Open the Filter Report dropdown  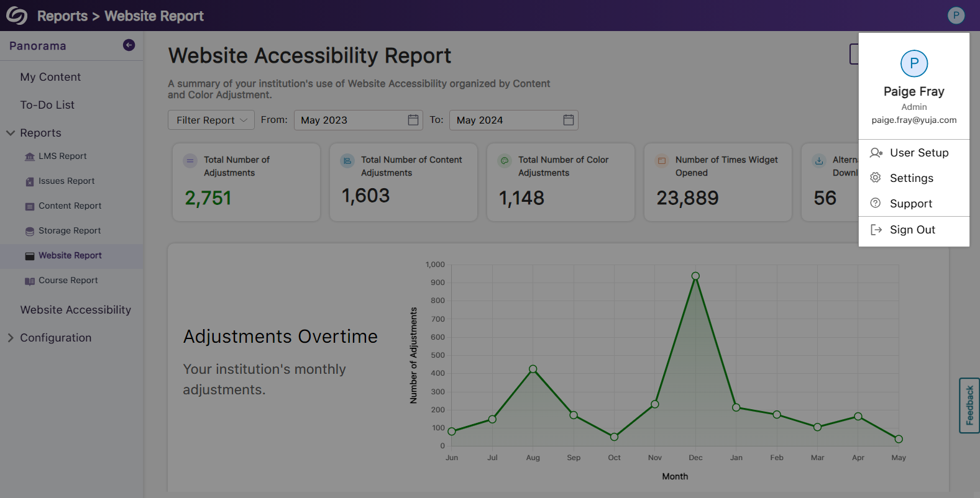point(211,120)
